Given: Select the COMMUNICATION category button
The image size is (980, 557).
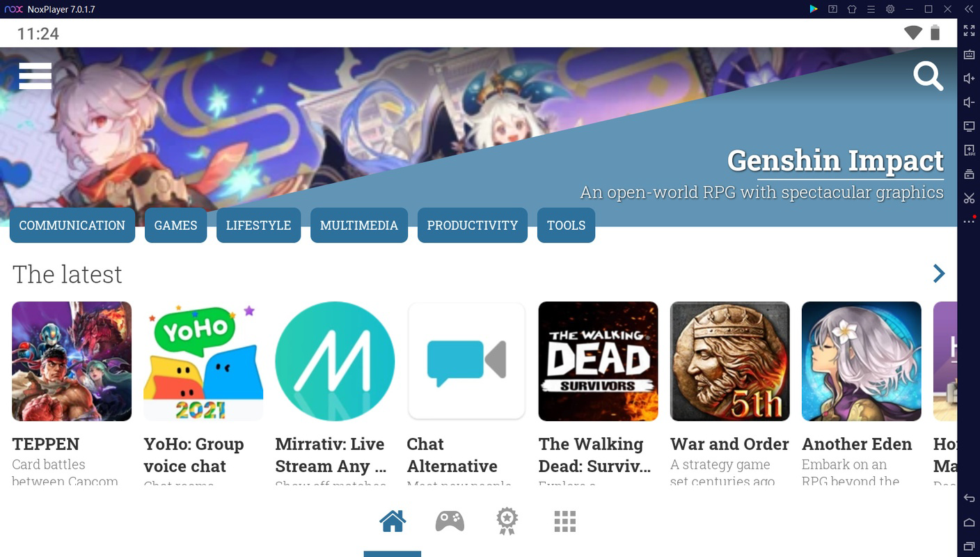Looking at the screenshot, I should [72, 226].
